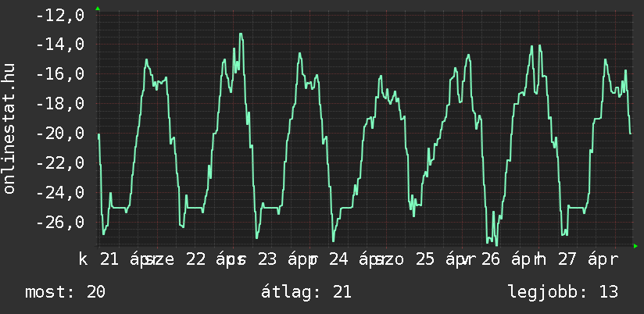Click the 'legjobb: 13' statistic text
Screen dimensions: 644x314
(x=563, y=292)
